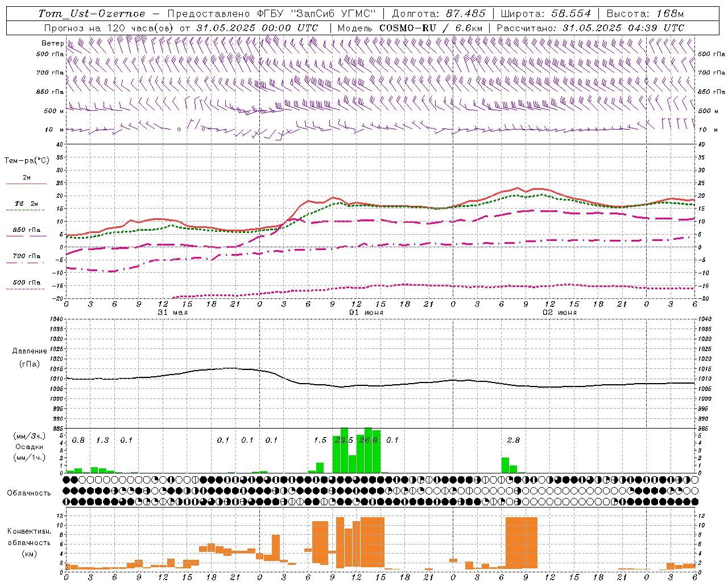Click 'Прогноз на 120 часа(ов)' header text
This screenshot has width=728, height=582.
109,28
